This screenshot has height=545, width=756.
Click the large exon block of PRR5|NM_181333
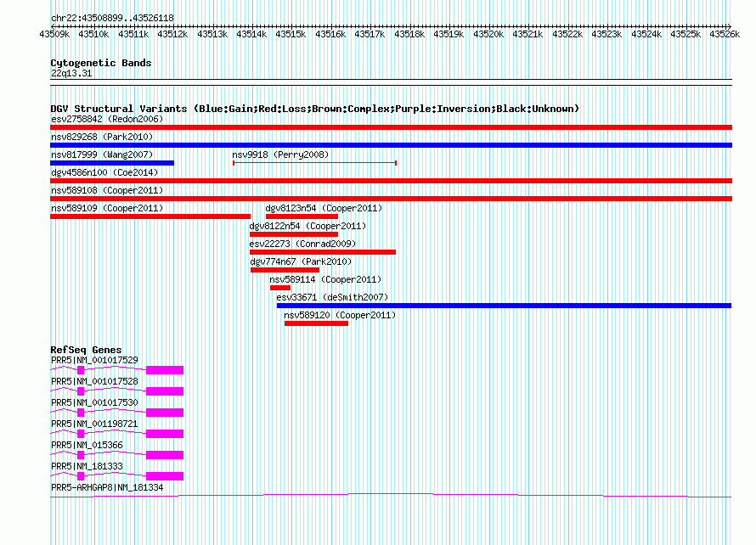point(165,476)
